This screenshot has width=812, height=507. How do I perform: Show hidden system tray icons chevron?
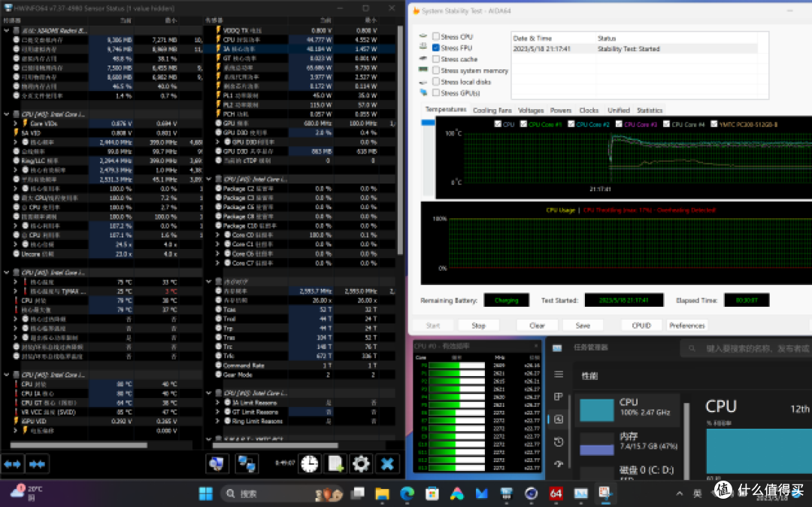(680, 493)
